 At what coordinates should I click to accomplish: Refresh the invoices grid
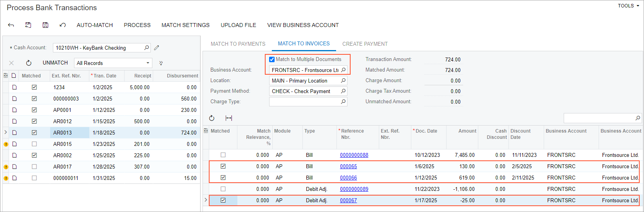point(212,118)
